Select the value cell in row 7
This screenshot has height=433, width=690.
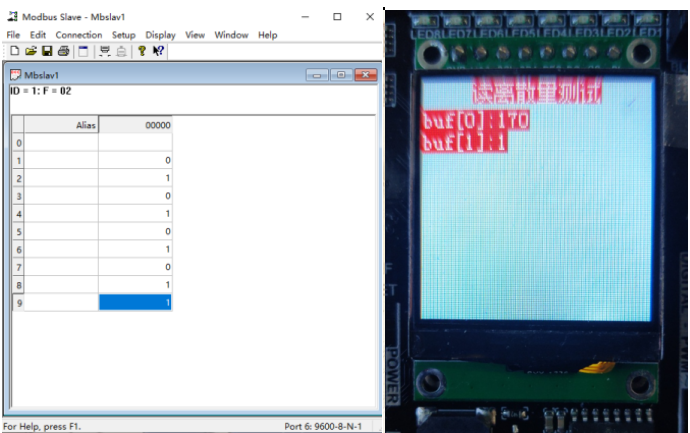click(136, 267)
